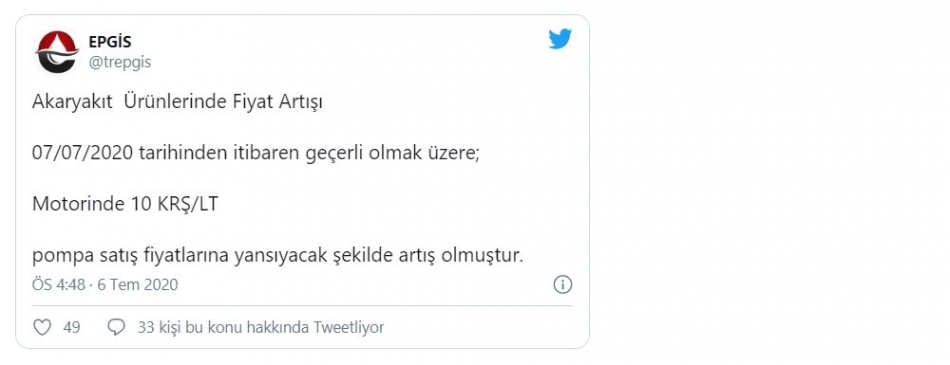
Task: Open the Twitter bird logo
Action: [x=560, y=39]
